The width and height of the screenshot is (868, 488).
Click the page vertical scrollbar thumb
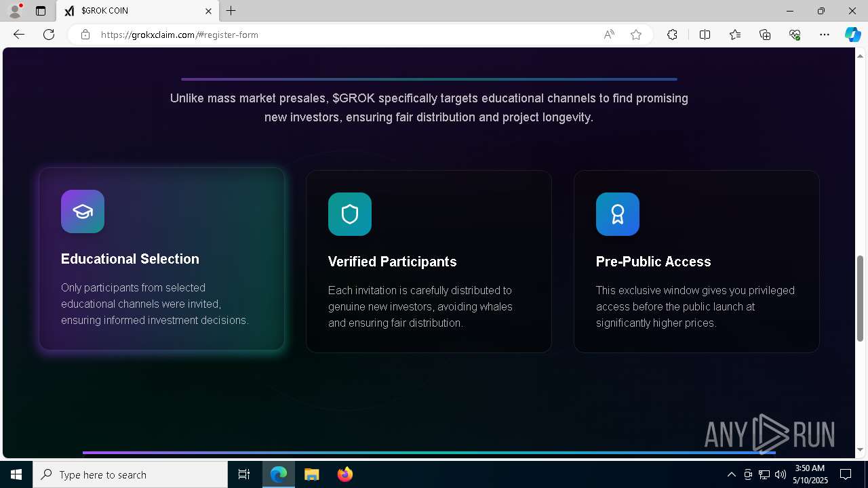(x=861, y=298)
